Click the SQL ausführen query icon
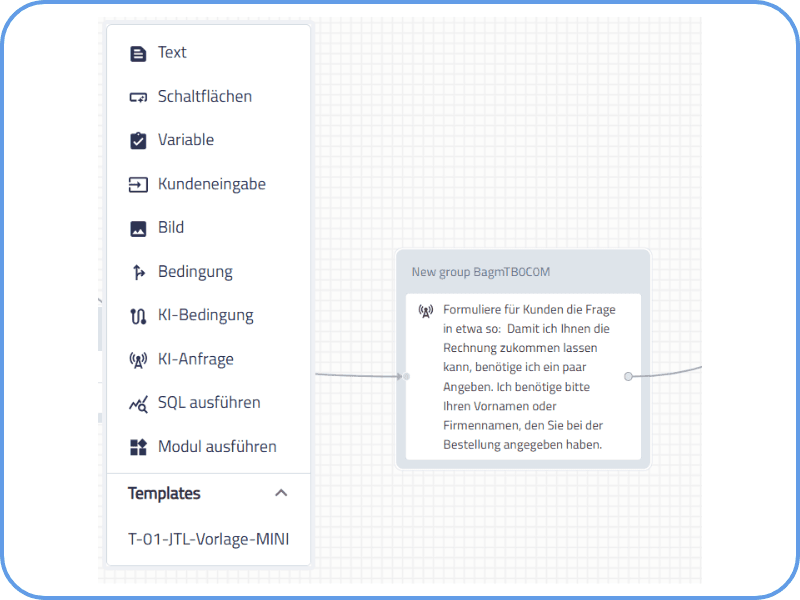 point(138,404)
